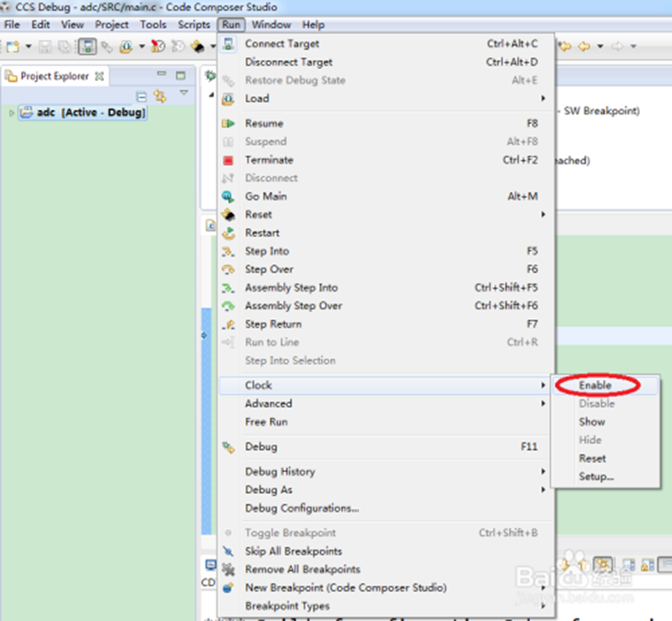Open the Load program dropdown arrow
Image resolution: width=672 pixels, height=621 pixels.
coord(142,46)
